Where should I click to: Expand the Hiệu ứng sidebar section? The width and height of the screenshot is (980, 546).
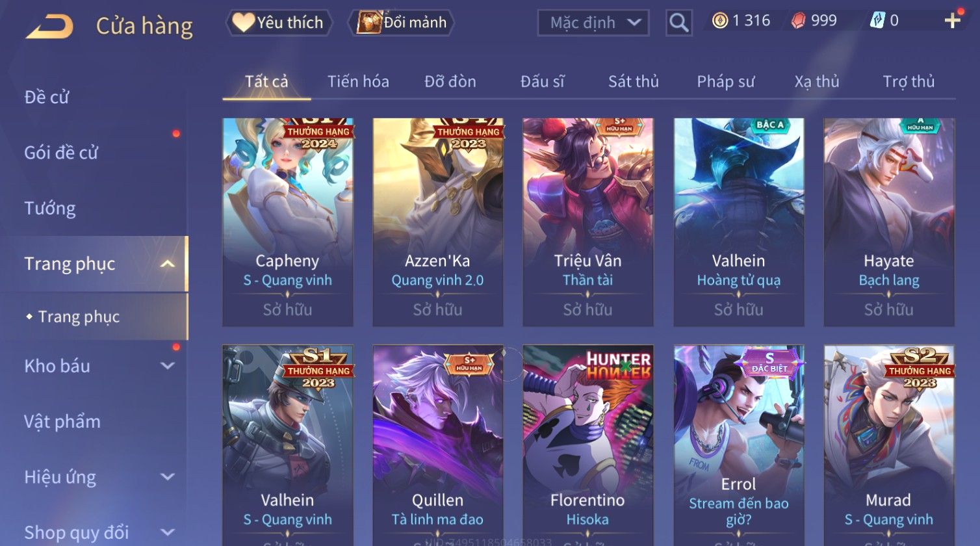tap(167, 477)
